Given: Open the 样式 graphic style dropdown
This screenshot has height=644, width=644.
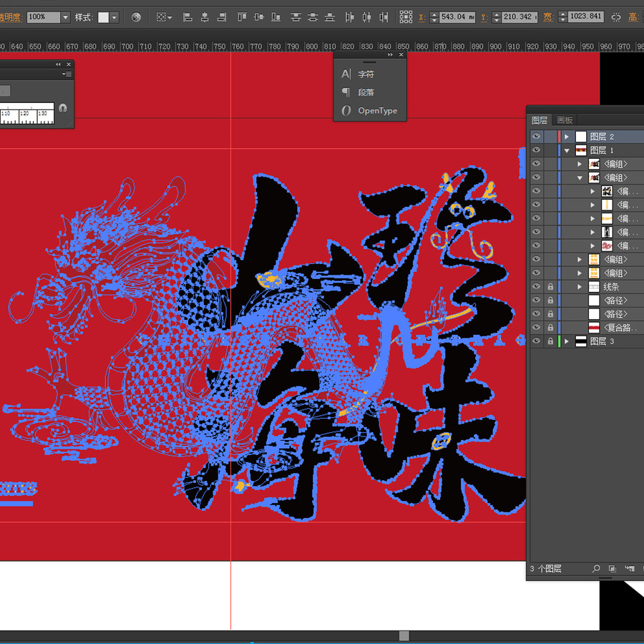Looking at the screenshot, I should 114,17.
